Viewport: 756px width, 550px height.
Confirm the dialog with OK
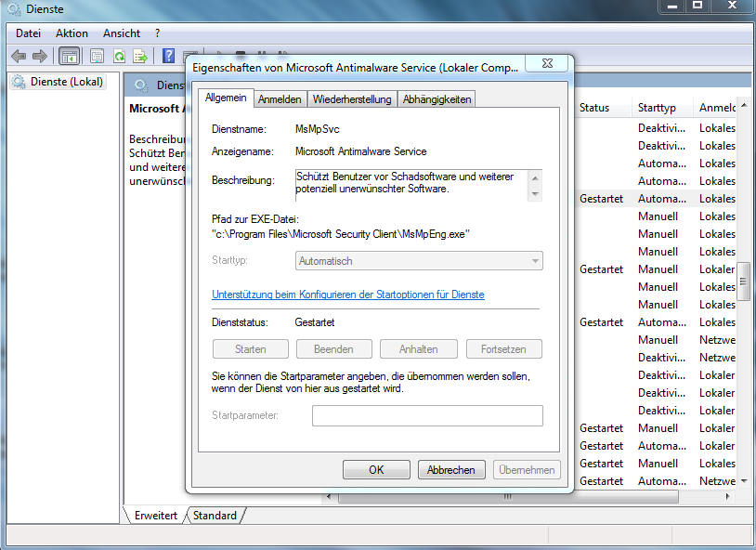pos(376,469)
